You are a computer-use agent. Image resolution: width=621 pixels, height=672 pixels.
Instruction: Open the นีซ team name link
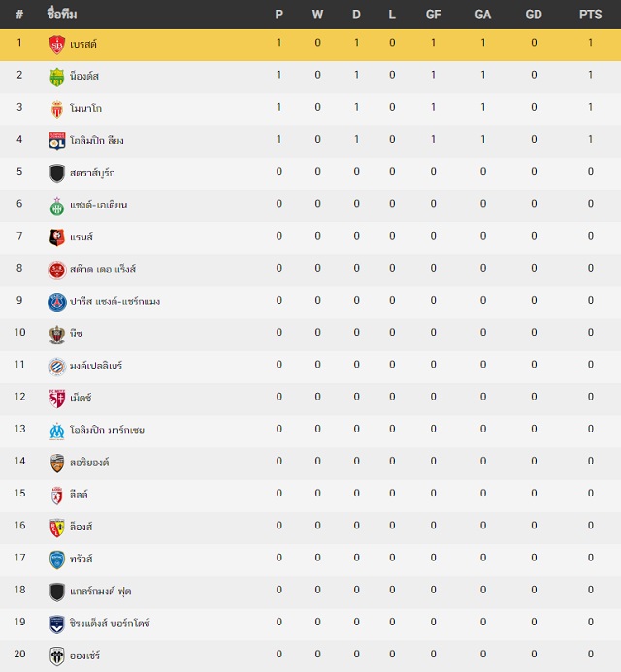[76, 334]
